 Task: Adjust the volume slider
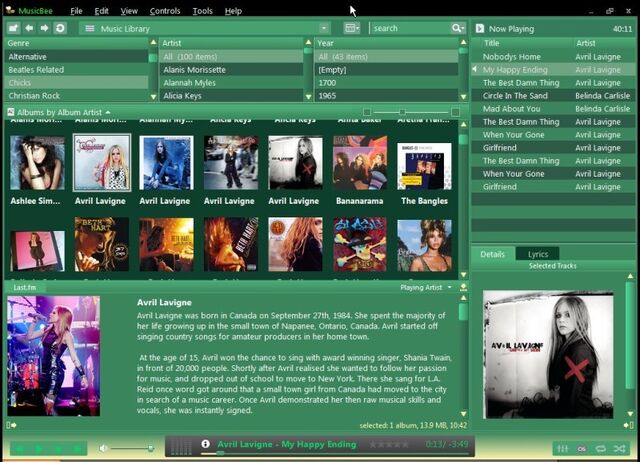(x=132, y=449)
